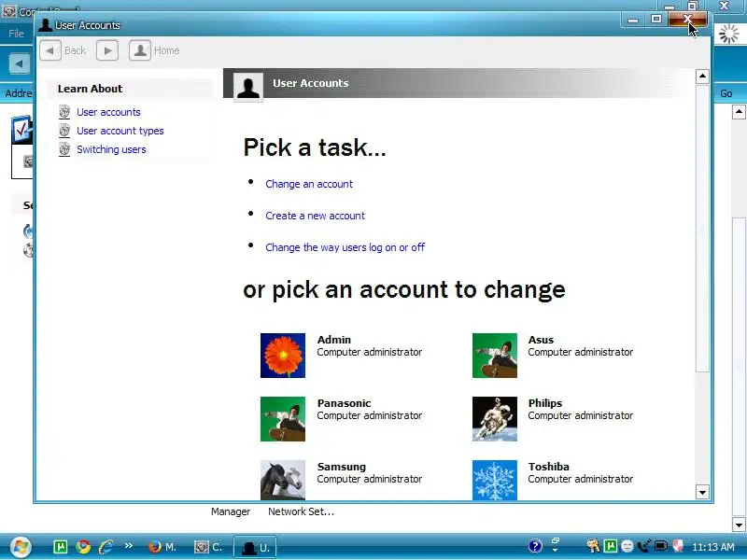The image size is (747, 560).
Task: Click the help icon beside User account types
Action: click(x=64, y=131)
